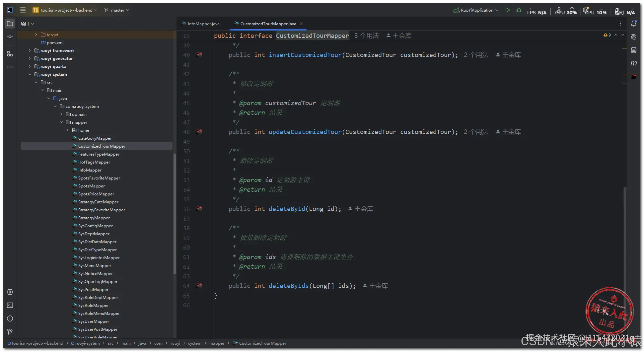Open the MyBatis plugin side panel
Viewport: 644px width, 352px height.
[634, 77]
